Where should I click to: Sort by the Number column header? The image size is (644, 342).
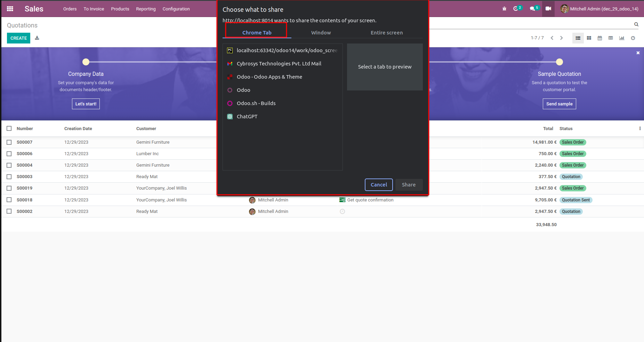[x=25, y=129]
